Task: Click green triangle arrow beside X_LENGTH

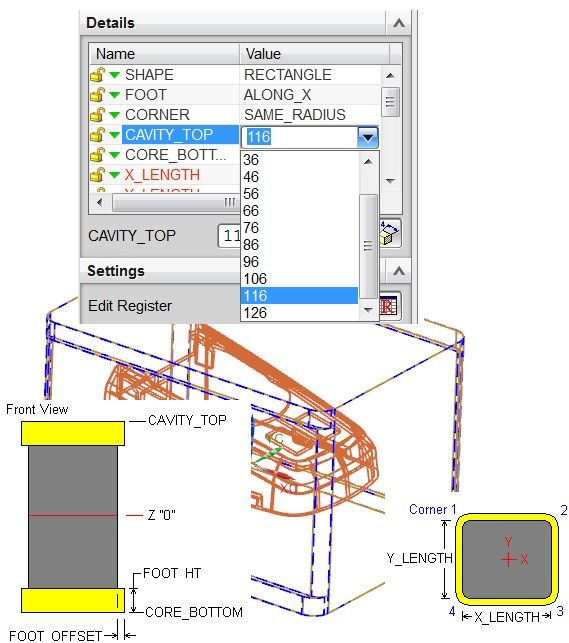Action: [114, 176]
